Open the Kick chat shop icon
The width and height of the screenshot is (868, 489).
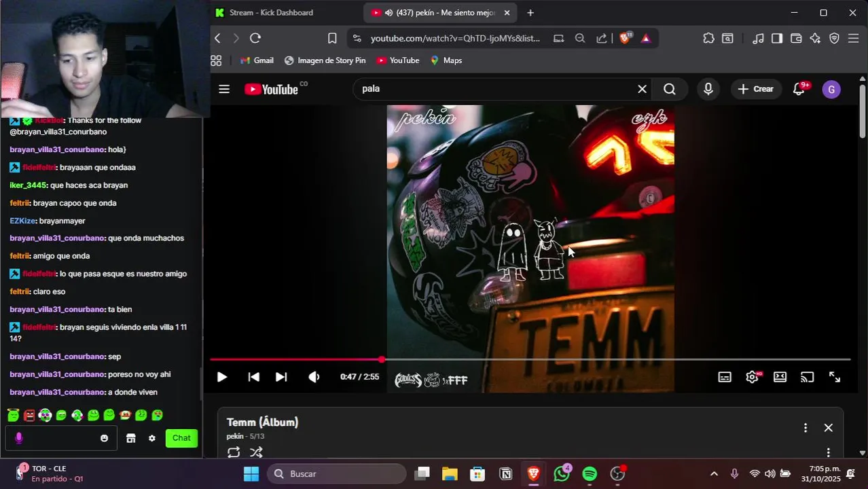coord(131,439)
